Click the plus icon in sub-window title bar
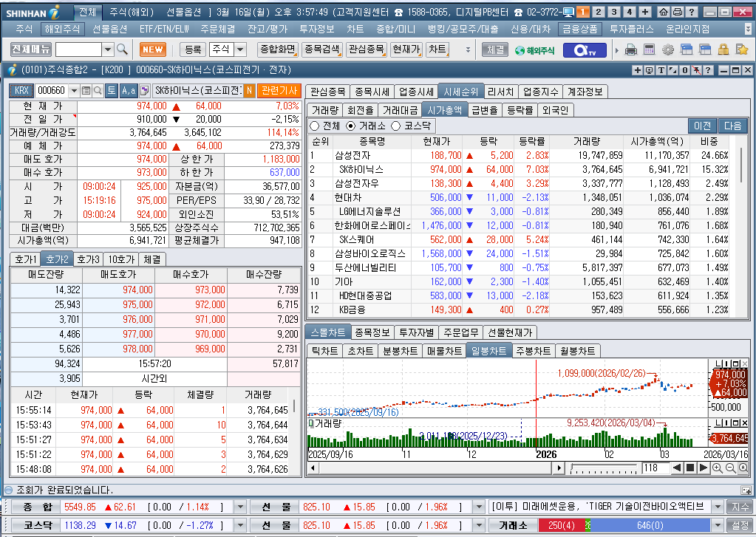 (638, 70)
